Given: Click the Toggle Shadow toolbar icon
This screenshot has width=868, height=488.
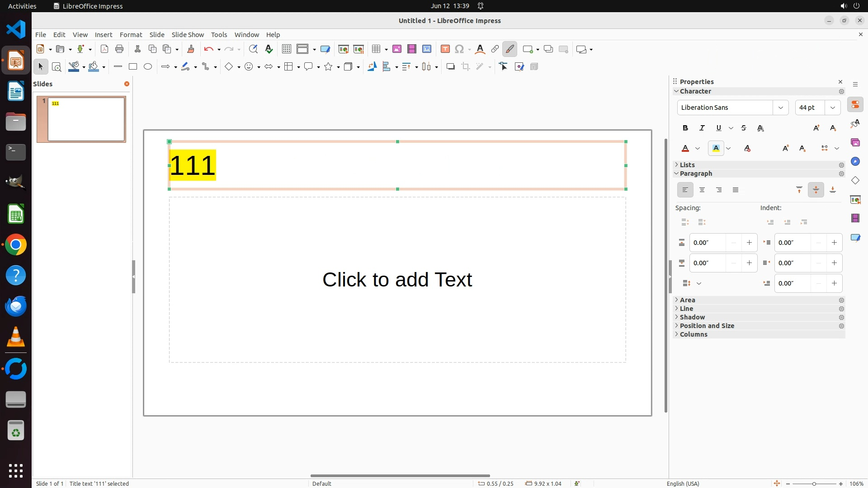Looking at the screenshot, I should pyautogui.click(x=450, y=67).
